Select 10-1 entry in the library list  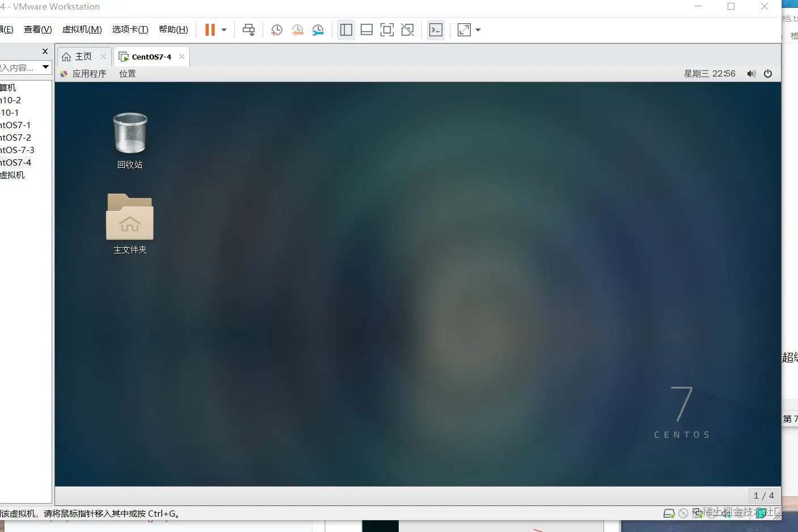coord(10,112)
